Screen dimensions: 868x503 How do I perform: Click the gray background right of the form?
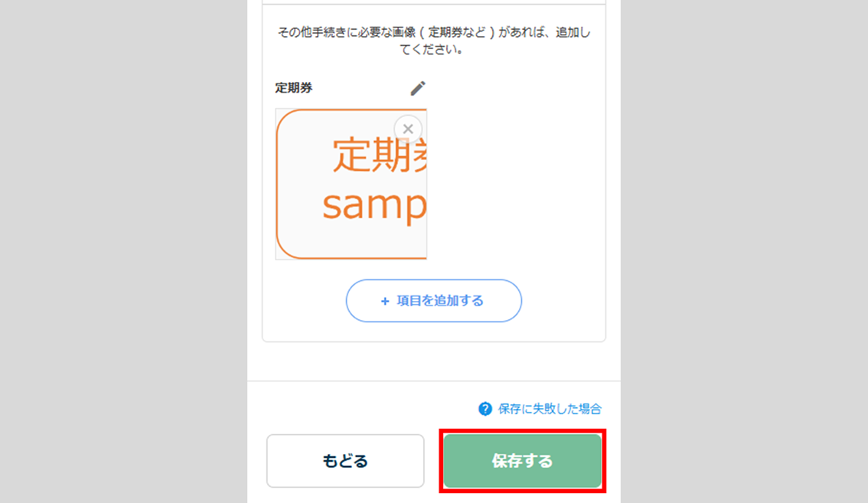(x=742, y=253)
